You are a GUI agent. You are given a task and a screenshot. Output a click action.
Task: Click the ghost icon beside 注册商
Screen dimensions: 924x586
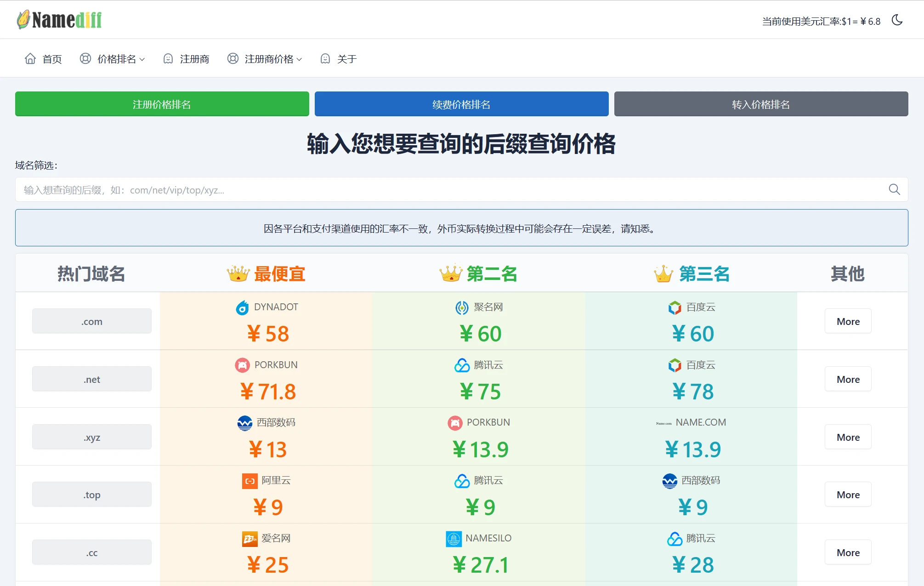(x=168, y=59)
